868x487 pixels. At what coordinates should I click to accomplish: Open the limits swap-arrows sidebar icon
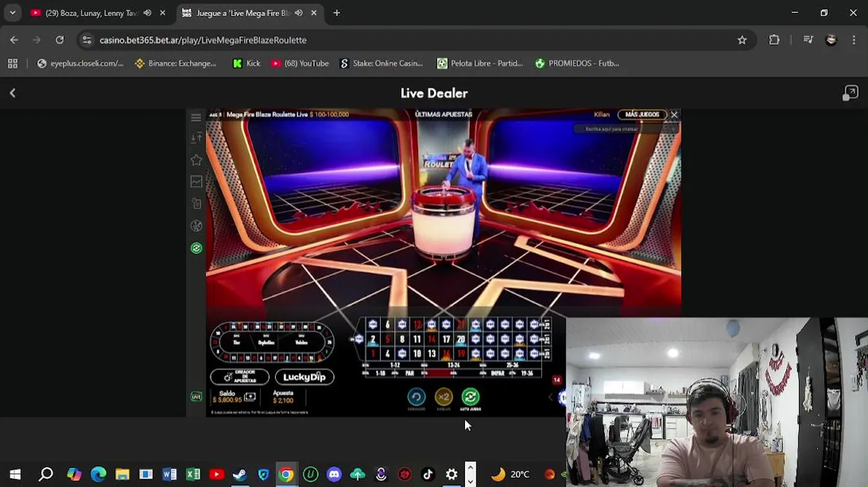(196, 138)
